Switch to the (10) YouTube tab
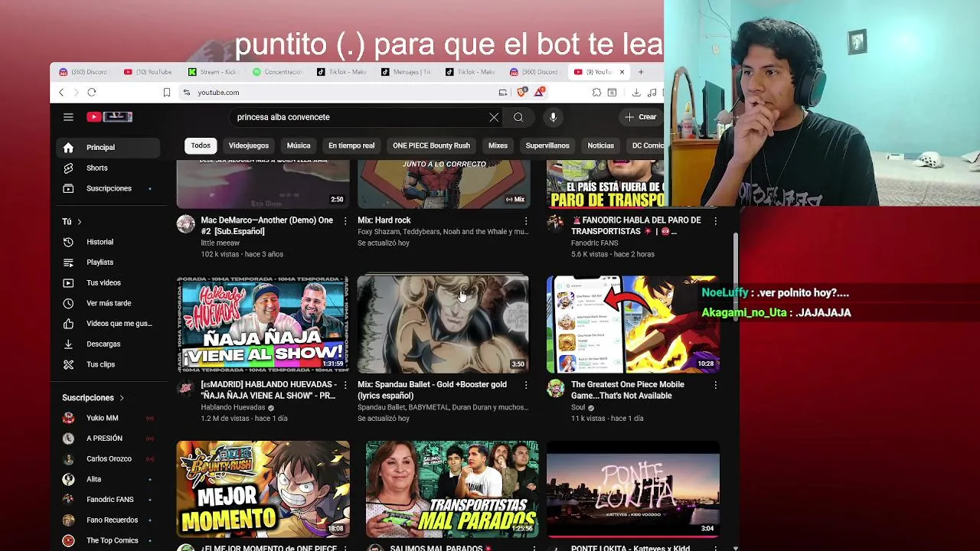The height and width of the screenshot is (551, 980). coord(149,72)
